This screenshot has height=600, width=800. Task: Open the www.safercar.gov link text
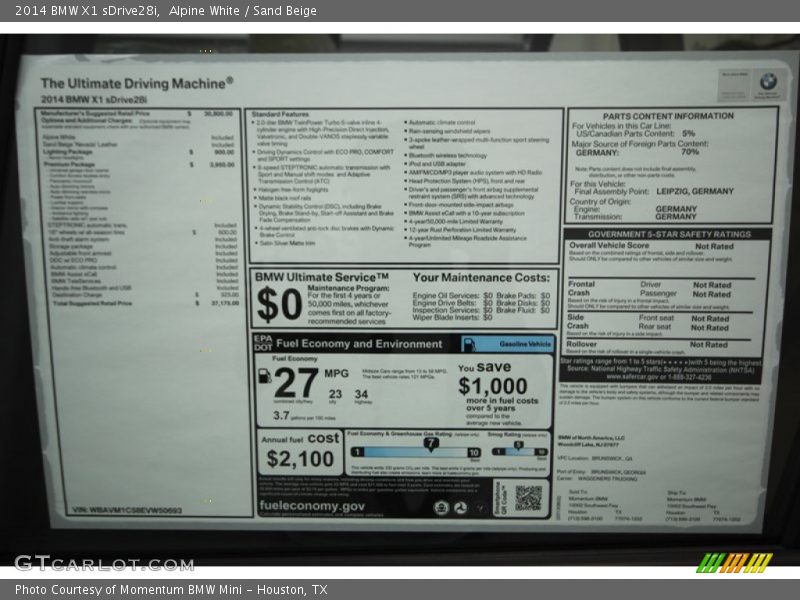click(x=632, y=377)
